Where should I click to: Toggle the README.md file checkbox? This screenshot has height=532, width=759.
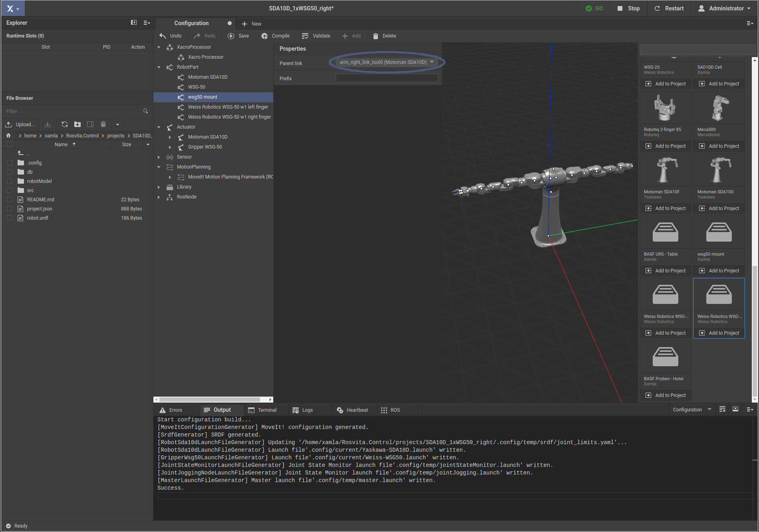click(10, 200)
